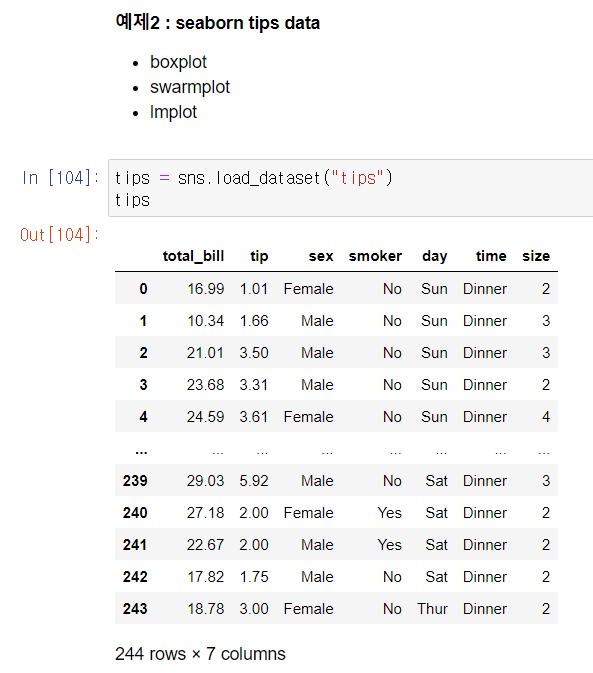Click 'Sat' day cell in row 239
The image size is (593, 673).
[x=436, y=481]
